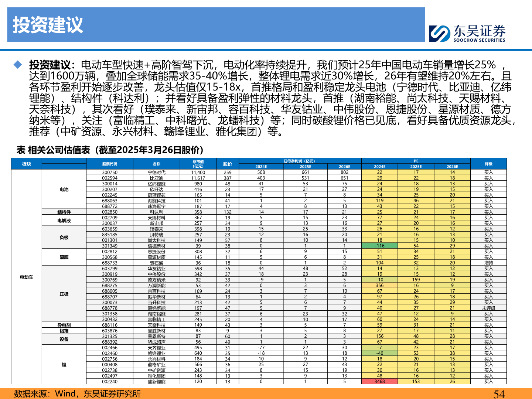The image size is (532, 399).
Task: Select the 电解液 category cell
Action: tap(64, 221)
